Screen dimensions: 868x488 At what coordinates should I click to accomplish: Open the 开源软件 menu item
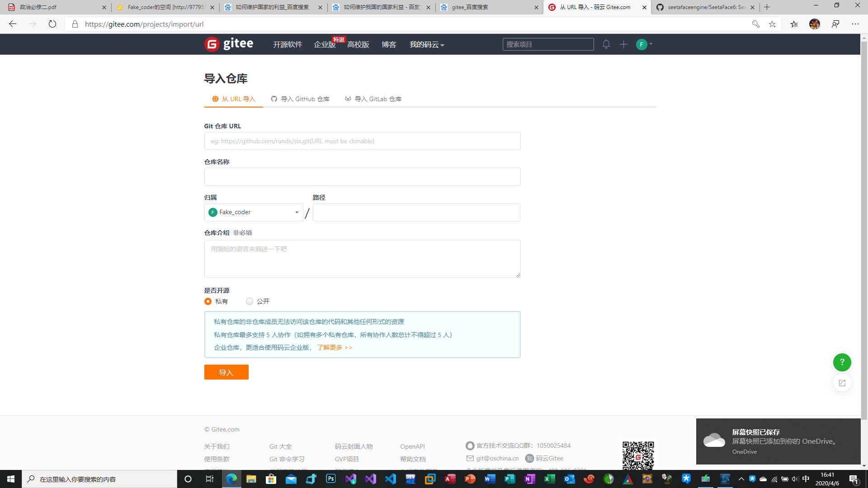tap(287, 45)
